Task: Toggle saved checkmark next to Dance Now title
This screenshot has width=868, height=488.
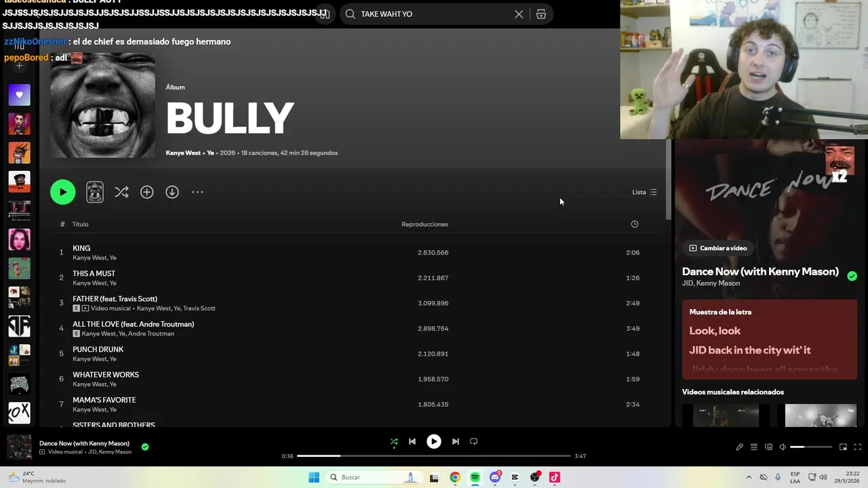Action: pos(852,276)
